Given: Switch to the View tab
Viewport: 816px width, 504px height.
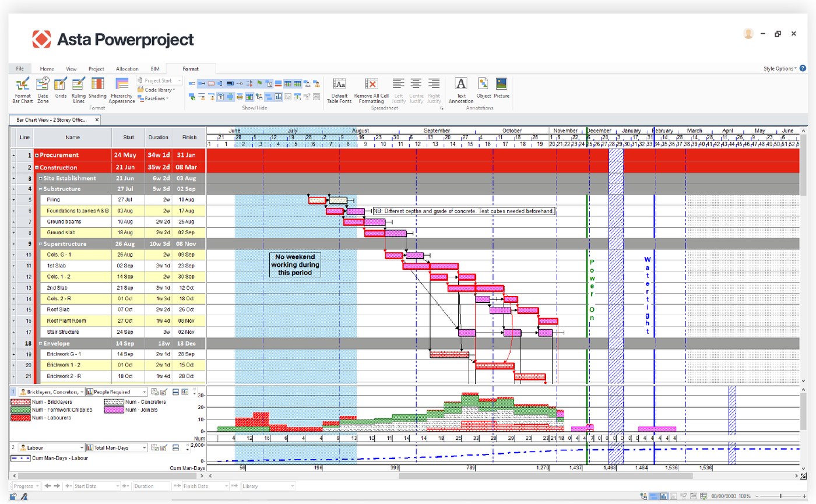Looking at the screenshot, I should [x=71, y=68].
